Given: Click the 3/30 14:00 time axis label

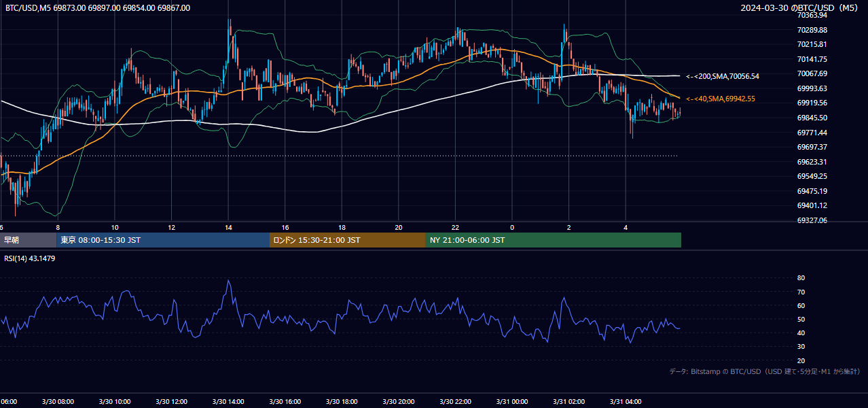Looking at the screenshot, I should (x=228, y=402).
